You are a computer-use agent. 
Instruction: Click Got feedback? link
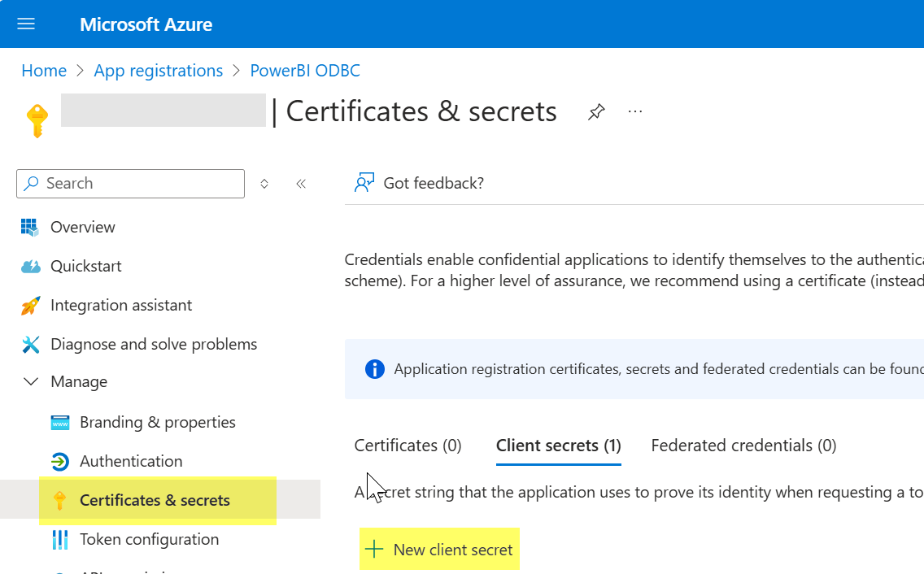[x=434, y=183]
